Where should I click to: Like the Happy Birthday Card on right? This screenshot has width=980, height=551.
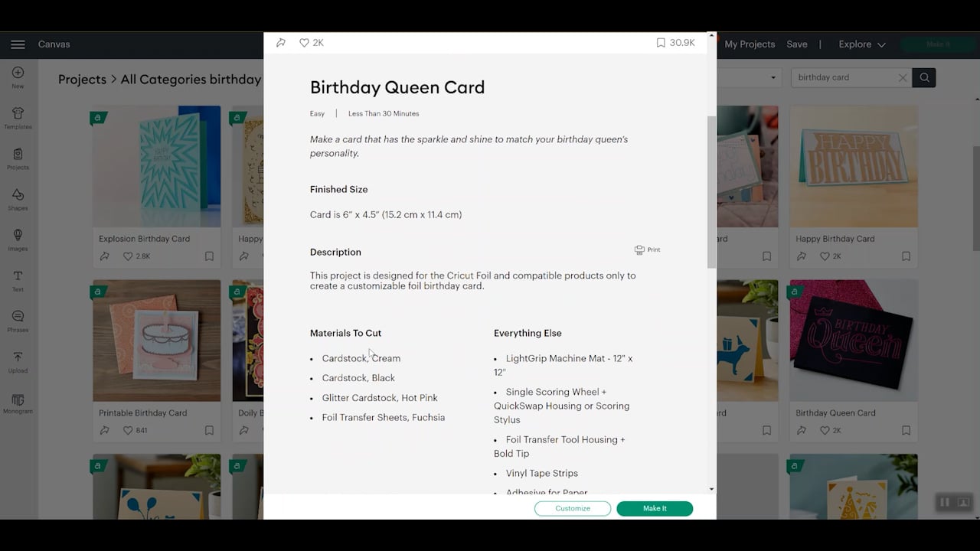tap(825, 256)
